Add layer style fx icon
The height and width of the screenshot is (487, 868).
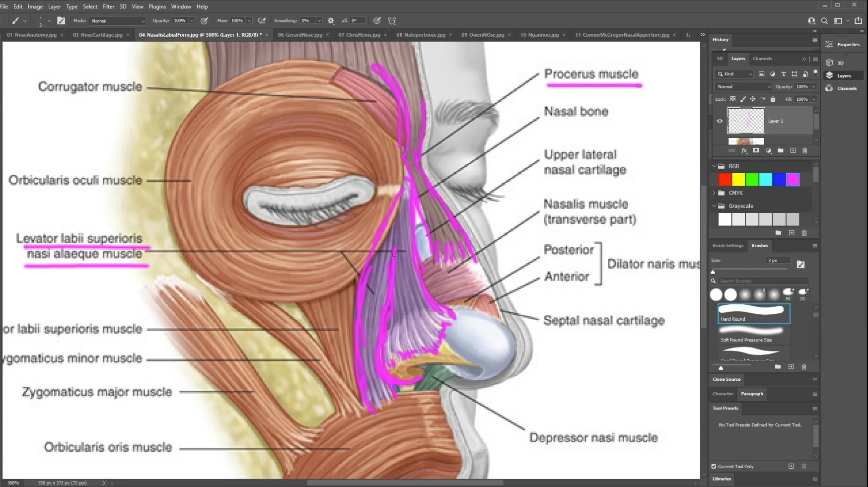(744, 150)
